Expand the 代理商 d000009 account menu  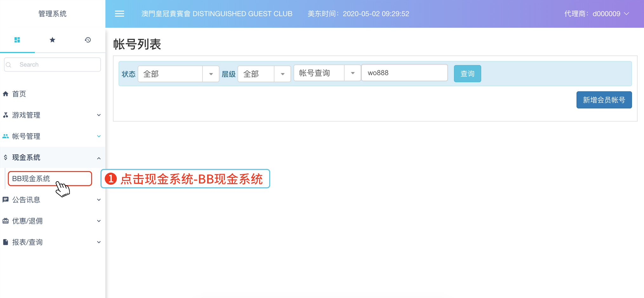click(596, 14)
